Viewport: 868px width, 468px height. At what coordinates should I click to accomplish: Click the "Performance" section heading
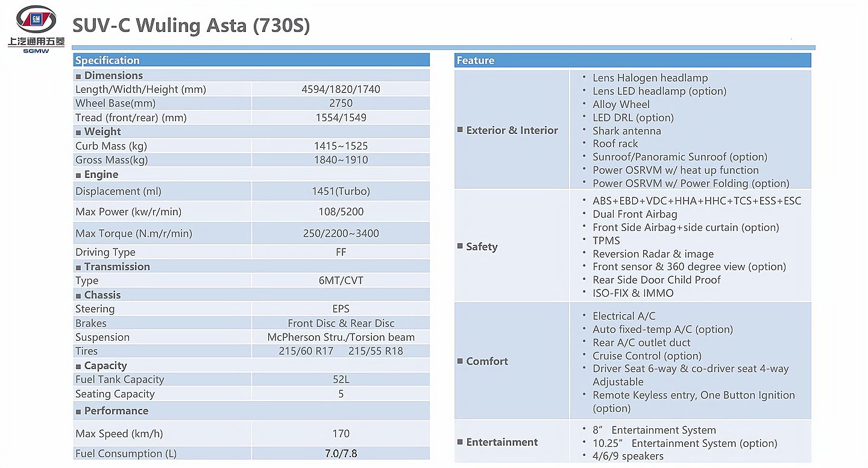point(116,411)
